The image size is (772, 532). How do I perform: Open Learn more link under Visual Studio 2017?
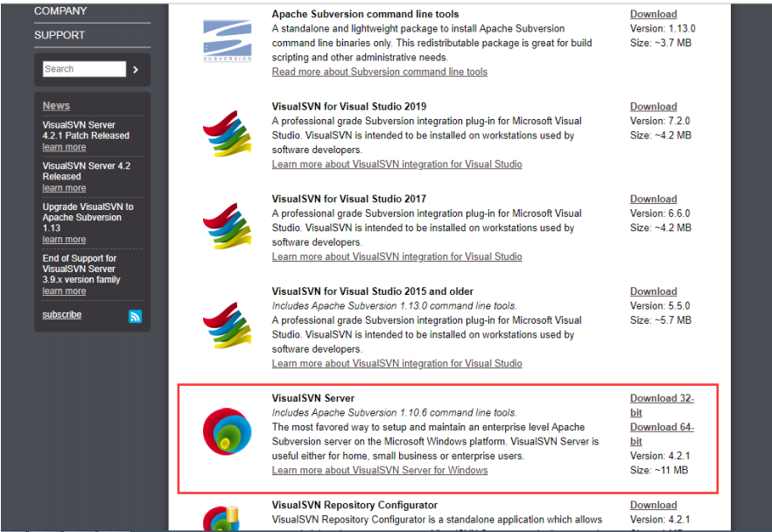(397, 257)
